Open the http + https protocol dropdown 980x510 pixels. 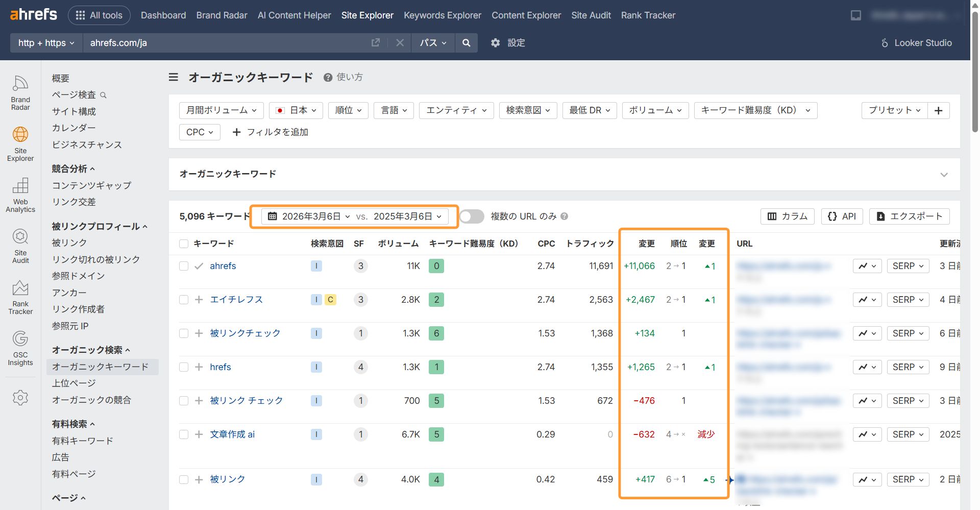coord(45,43)
